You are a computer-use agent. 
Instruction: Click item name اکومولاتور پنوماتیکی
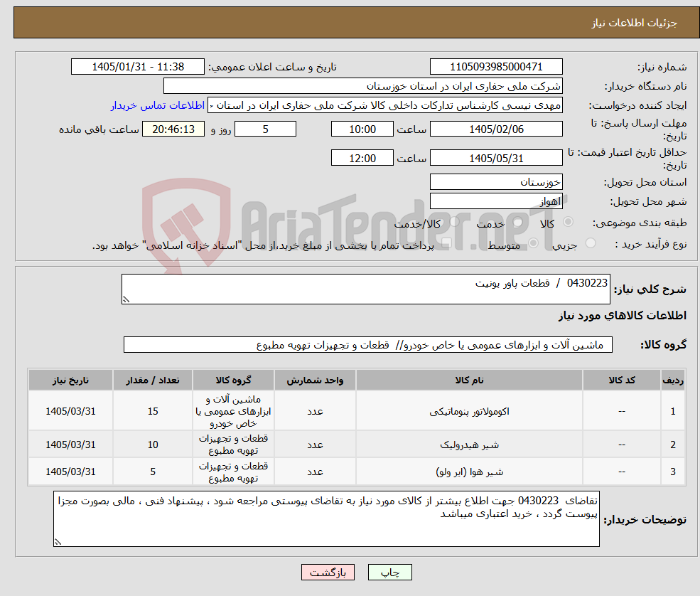click(469, 412)
